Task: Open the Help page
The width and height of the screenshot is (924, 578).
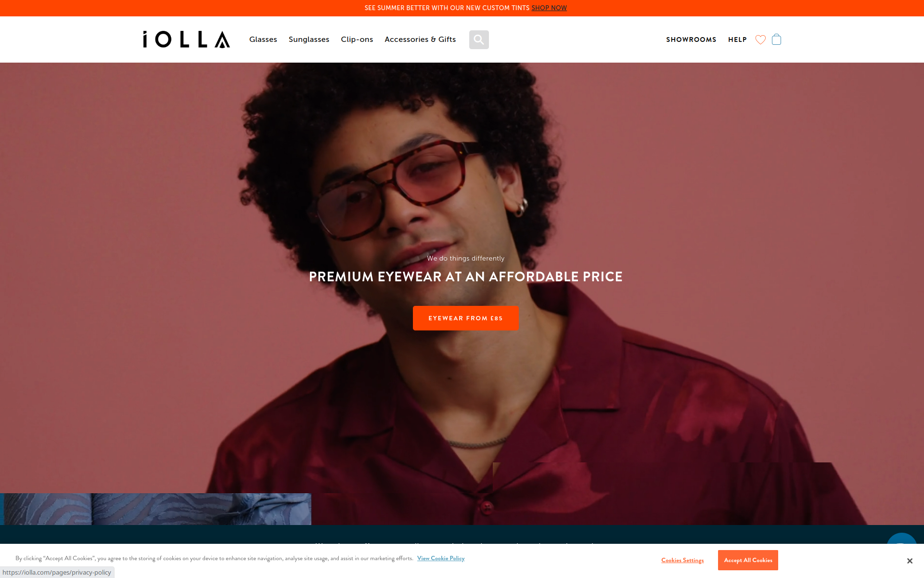Action: (x=737, y=39)
